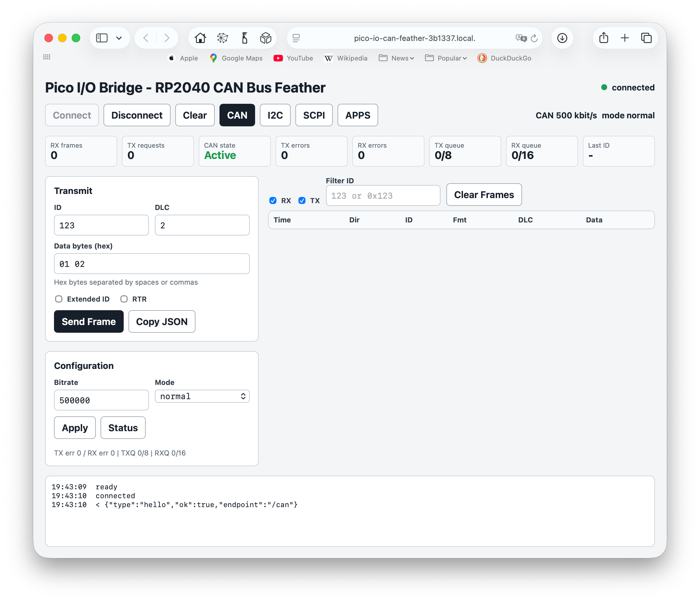Click the Home icon in the toolbar
The image size is (700, 602).
point(200,38)
